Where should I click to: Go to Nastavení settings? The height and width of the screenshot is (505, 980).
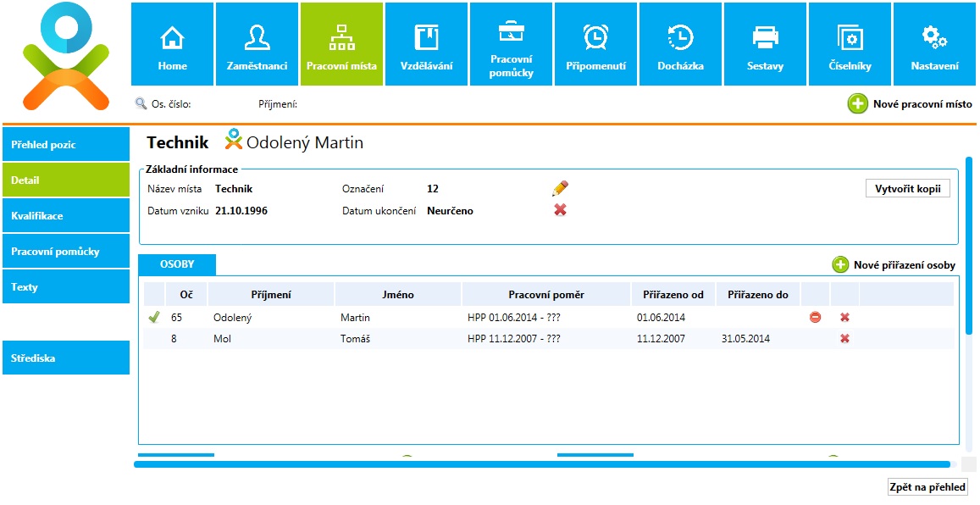point(934,45)
